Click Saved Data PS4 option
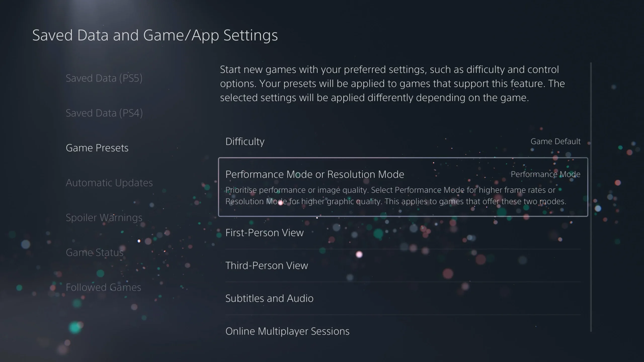This screenshot has width=644, height=362. pyautogui.click(x=104, y=112)
